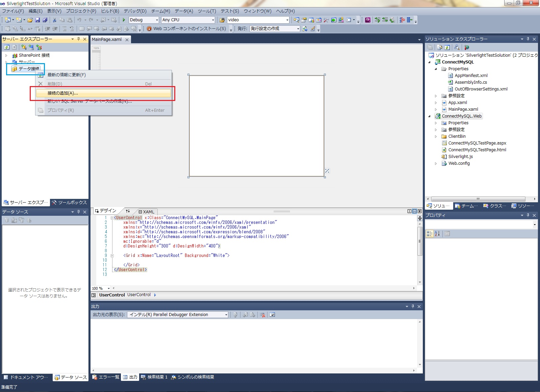Toggle auto-hide pin on Solution Explorer
The height and width of the screenshot is (392, 540).
point(528,39)
